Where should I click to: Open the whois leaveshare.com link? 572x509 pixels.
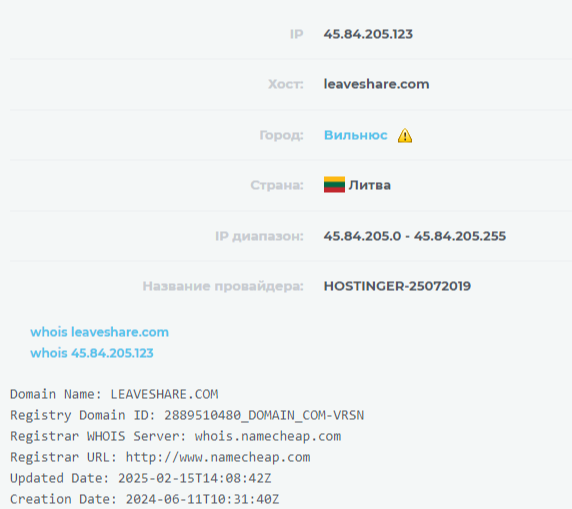(x=100, y=332)
